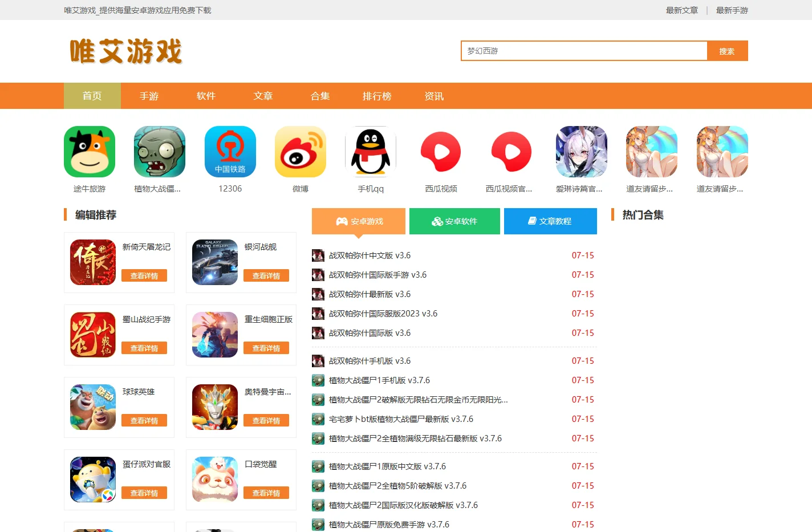Switch to the 安卓游戏 tab

(x=359, y=221)
